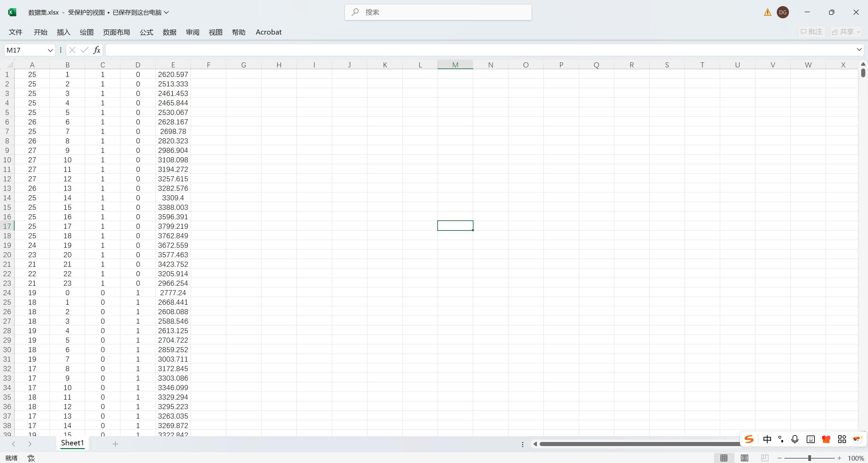Click the warning triangle icon near account
Image resolution: width=868 pixels, height=463 pixels.
[767, 13]
